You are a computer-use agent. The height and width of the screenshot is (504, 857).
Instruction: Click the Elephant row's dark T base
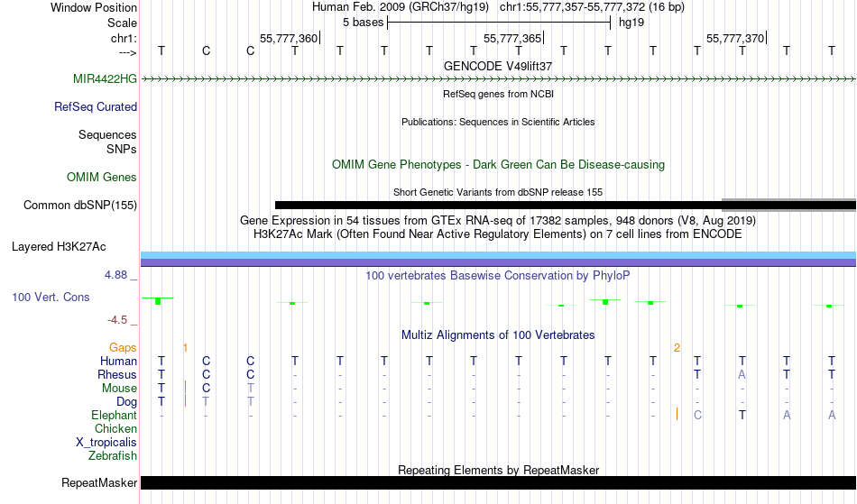742,415
